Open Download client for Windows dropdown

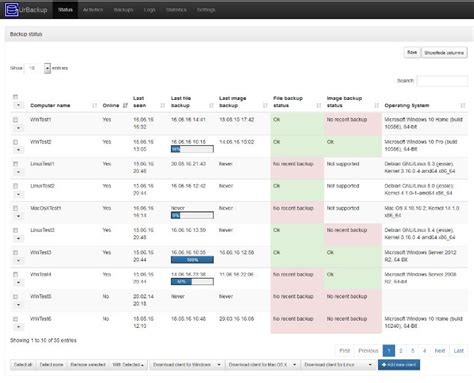[x=187, y=365]
